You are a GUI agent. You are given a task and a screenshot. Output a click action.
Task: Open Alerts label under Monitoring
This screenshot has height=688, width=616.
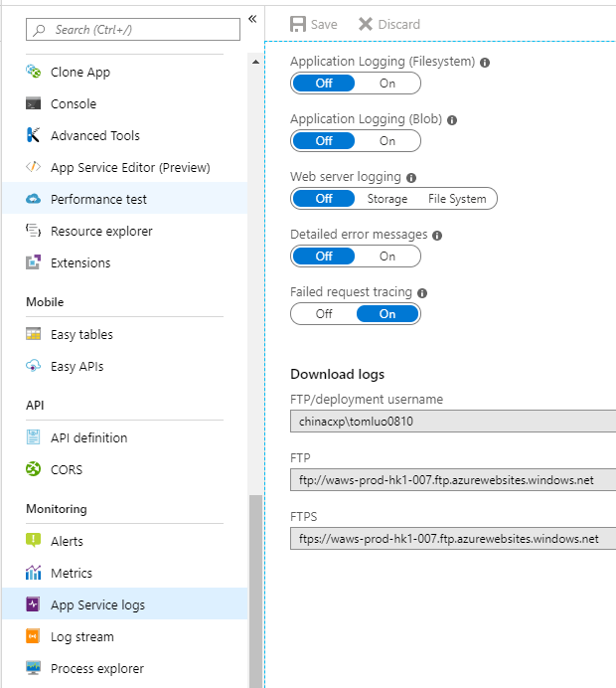click(67, 542)
